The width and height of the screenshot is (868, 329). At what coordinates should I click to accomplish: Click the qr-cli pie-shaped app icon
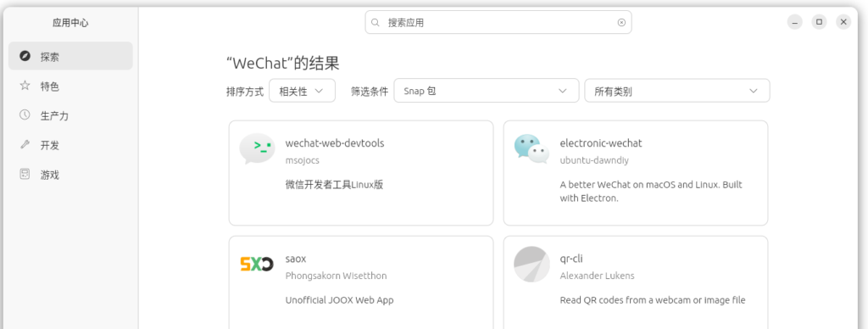pos(531,265)
